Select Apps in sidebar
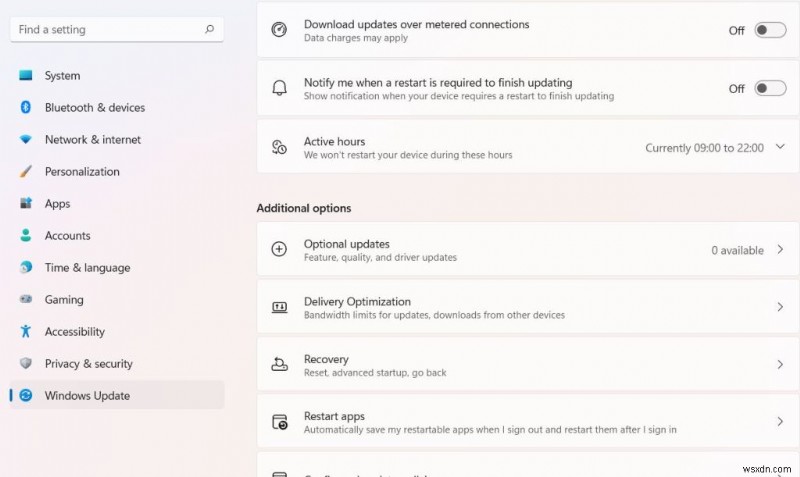Screen dimensions: 800x477 117,203
